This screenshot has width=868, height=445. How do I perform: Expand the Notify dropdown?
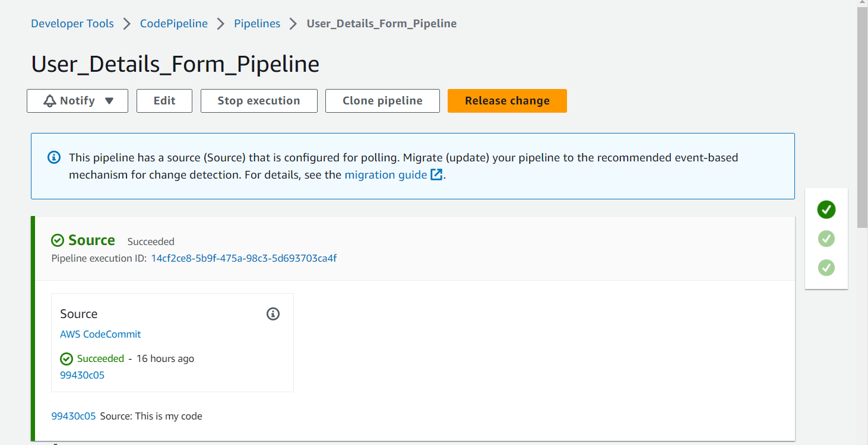point(77,100)
